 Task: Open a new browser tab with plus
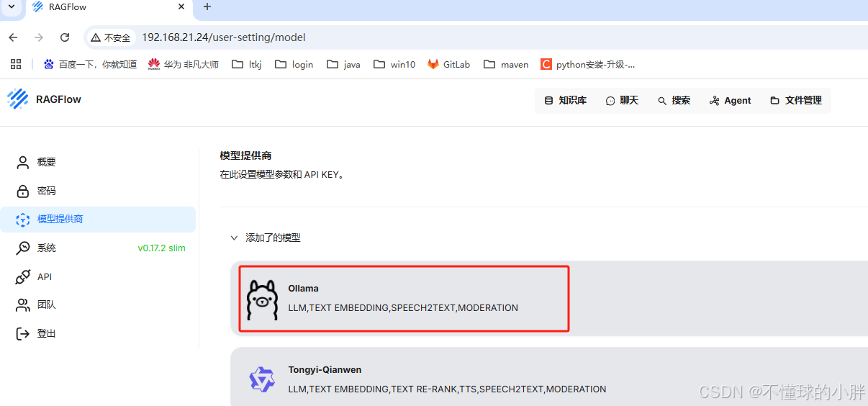207,7
